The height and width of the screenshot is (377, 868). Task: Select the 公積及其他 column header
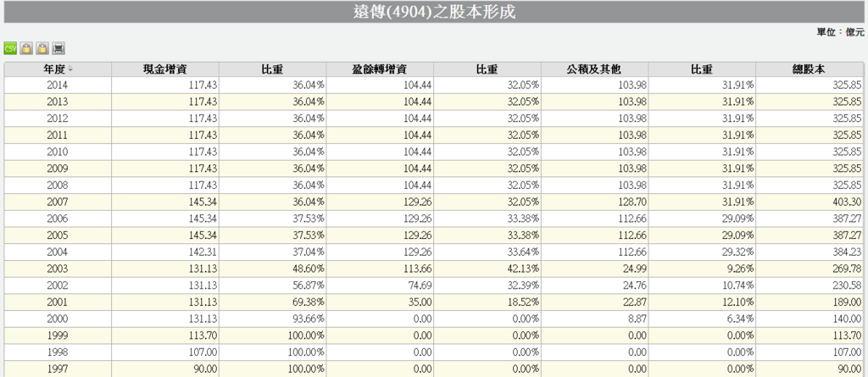(594, 69)
